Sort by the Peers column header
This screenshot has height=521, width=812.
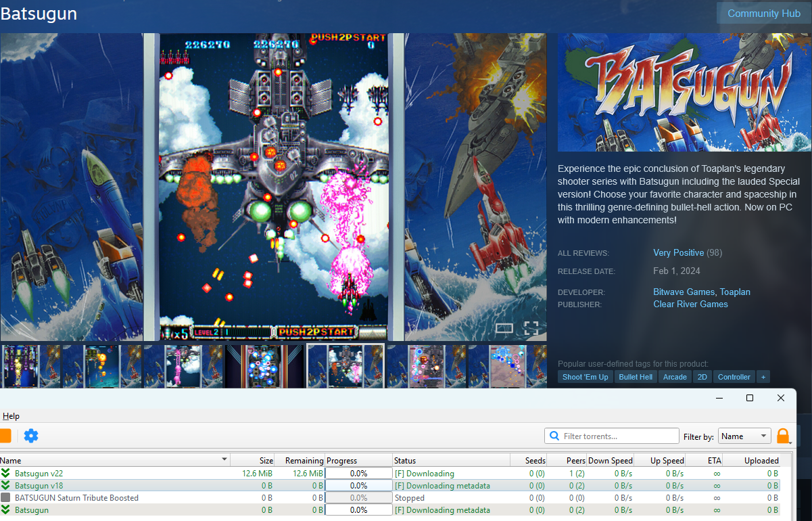click(567, 461)
